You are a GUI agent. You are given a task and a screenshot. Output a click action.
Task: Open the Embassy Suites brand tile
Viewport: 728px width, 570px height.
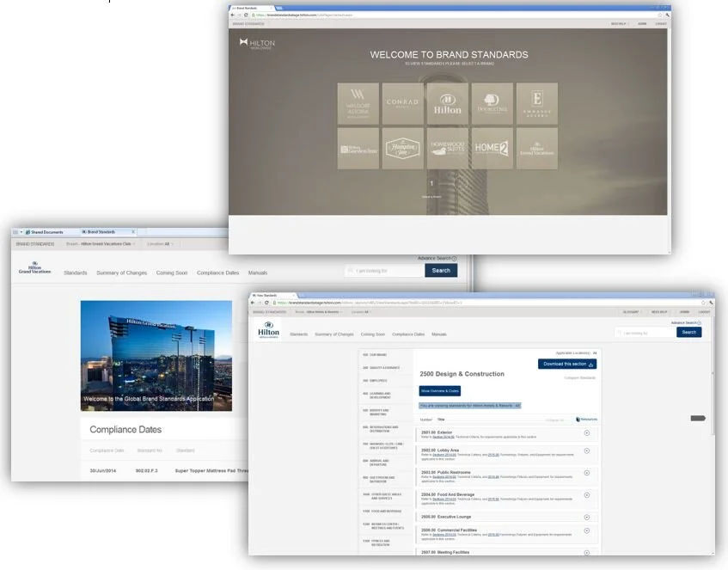pyautogui.click(x=536, y=103)
